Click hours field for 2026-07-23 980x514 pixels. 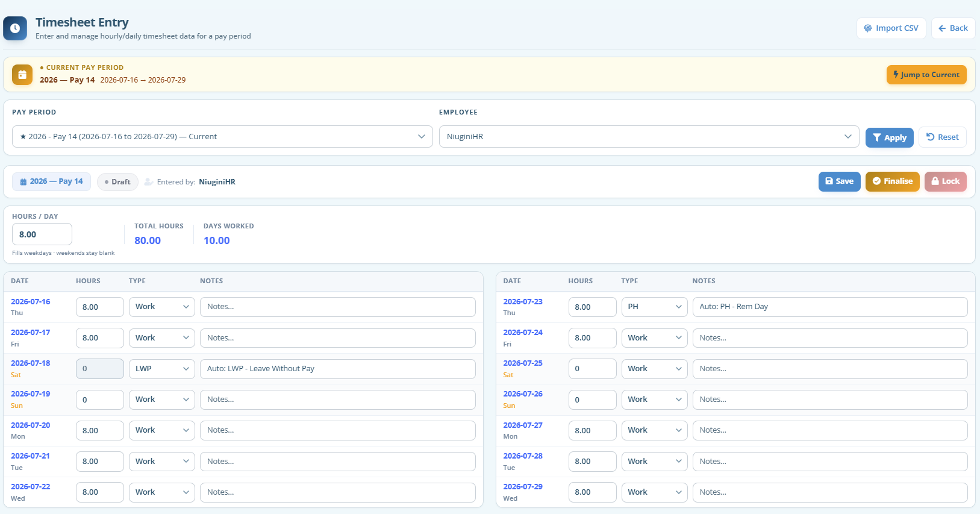tap(593, 307)
